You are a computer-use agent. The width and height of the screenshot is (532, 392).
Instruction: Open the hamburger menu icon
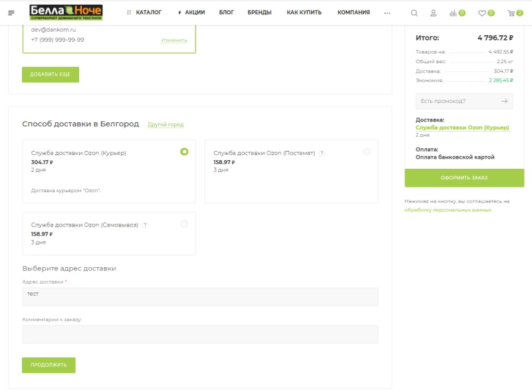click(x=11, y=13)
